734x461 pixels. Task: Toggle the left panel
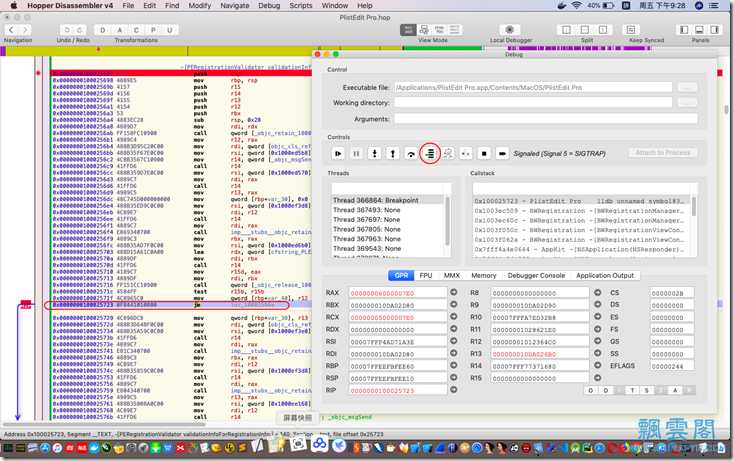click(x=684, y=29)
